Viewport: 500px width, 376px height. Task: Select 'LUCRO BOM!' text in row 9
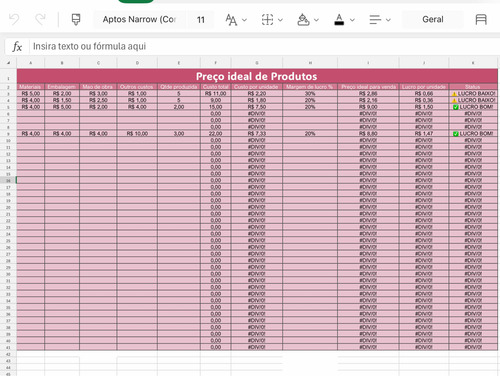476,134
